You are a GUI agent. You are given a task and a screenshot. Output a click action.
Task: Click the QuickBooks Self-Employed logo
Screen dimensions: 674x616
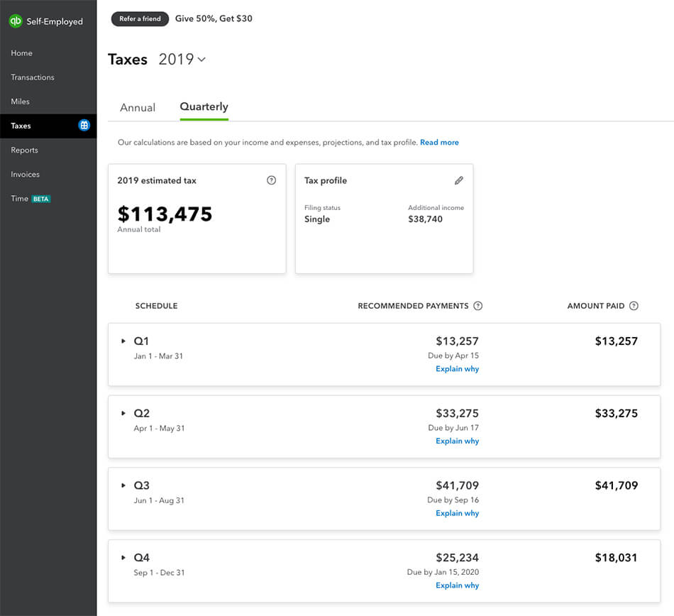click(x=46, y=21)
